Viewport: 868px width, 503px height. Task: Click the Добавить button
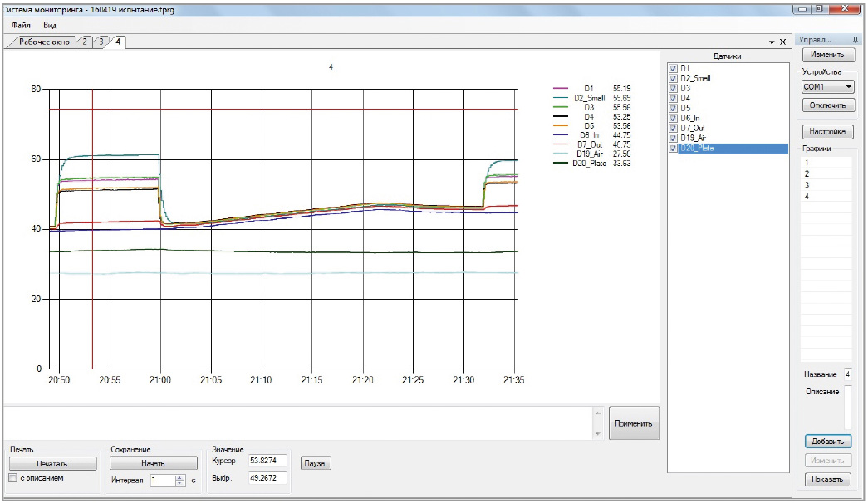[x=827, y=442]
